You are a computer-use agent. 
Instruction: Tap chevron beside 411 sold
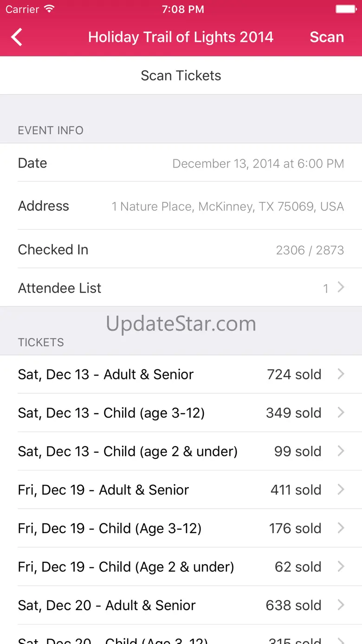(x=341, y=489)
